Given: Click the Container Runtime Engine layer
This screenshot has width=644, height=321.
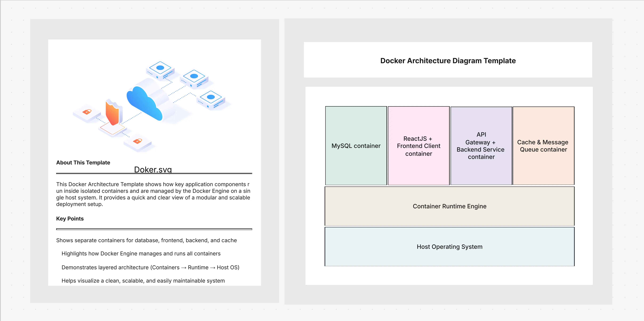Looking at the screenshot, I should coord(449,206).
